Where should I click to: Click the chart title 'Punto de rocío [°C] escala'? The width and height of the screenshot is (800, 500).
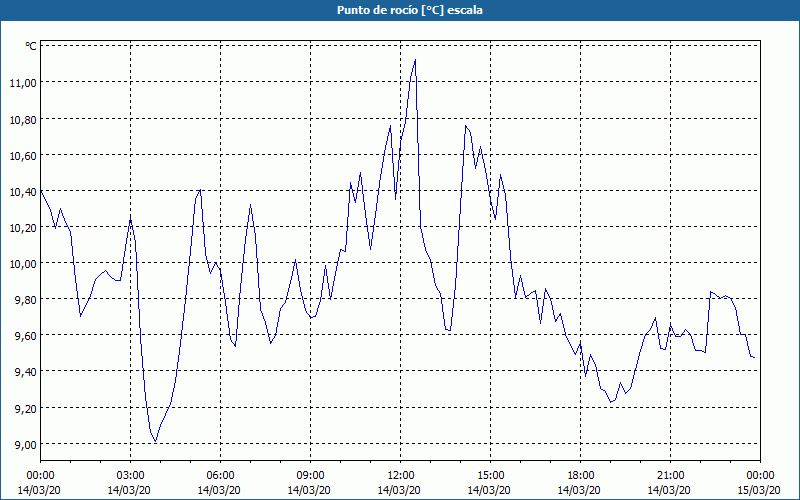(410, 10)
